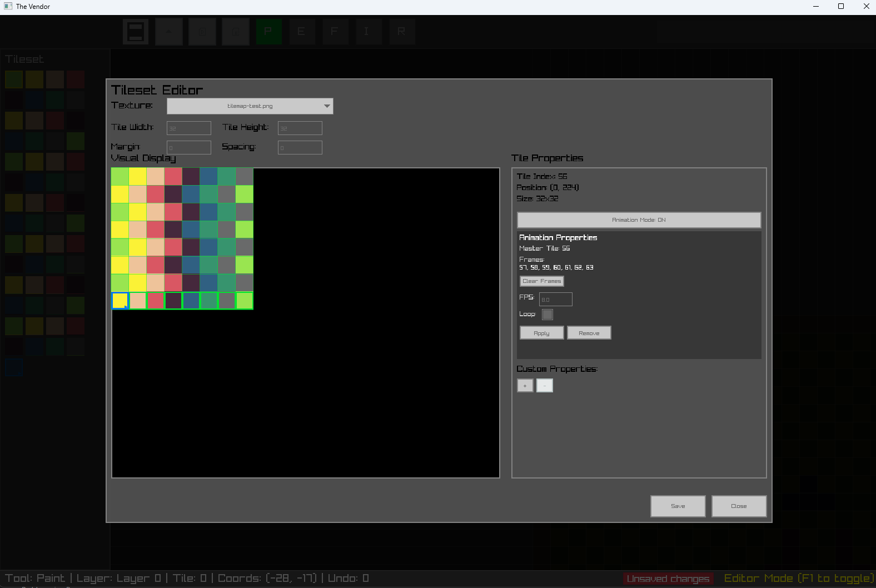Screen dimensions: 876x588
Task: Click the 'Custom Properties:' label
Action: point(557,369)
